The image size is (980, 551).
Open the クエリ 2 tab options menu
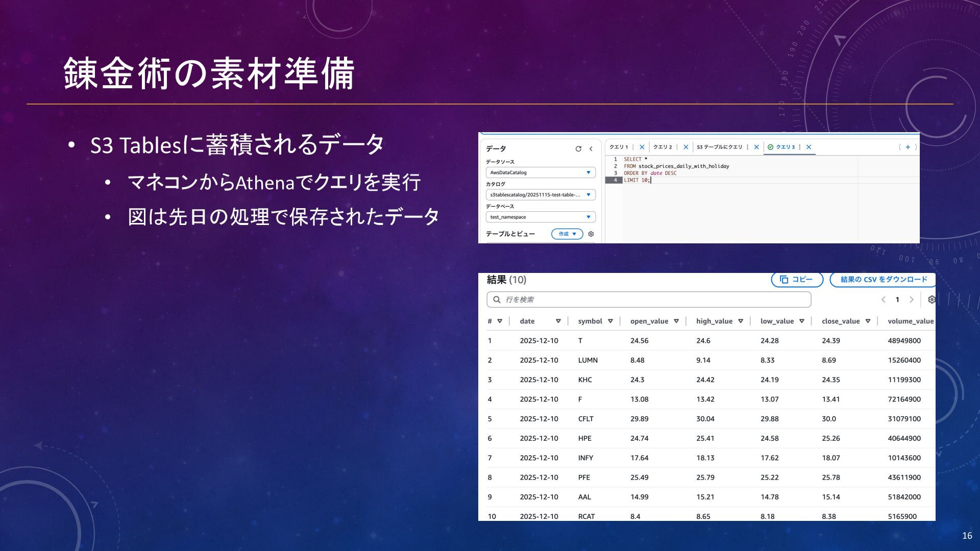677,147
